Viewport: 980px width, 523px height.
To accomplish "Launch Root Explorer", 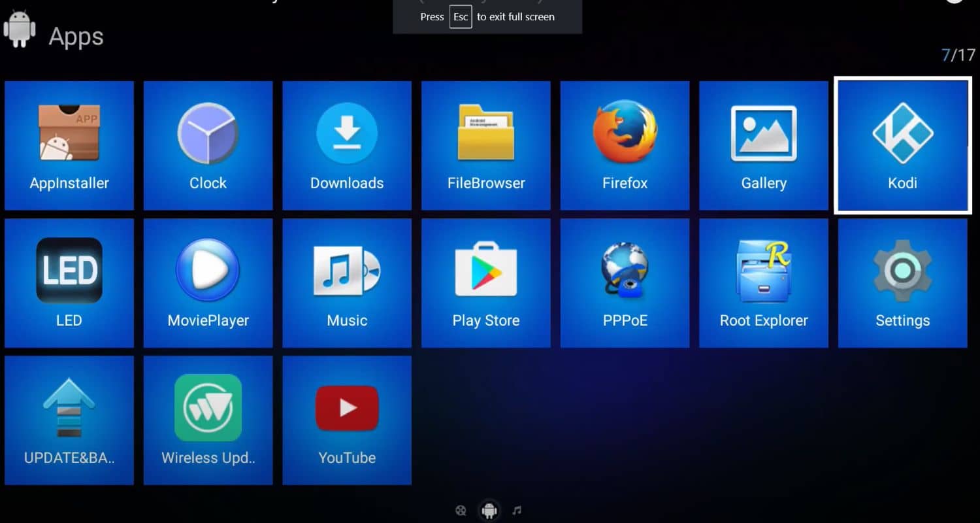I will coord(764,283).
